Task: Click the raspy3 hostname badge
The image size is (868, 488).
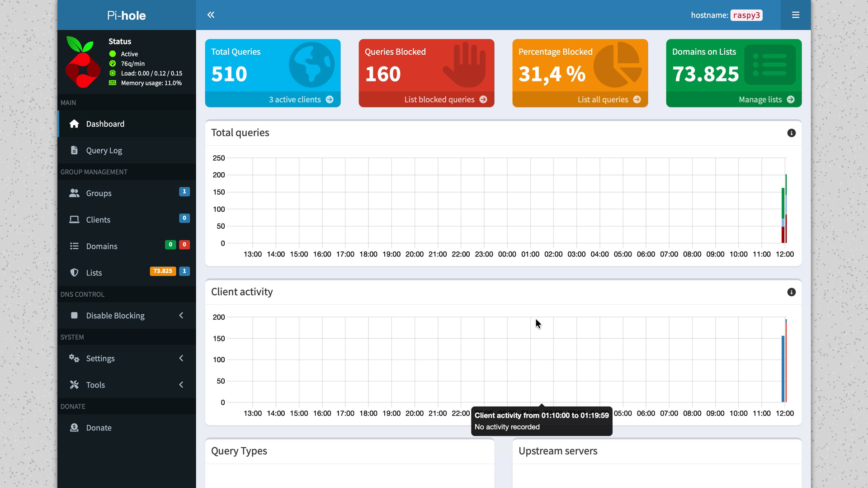Action: (746, 15)
